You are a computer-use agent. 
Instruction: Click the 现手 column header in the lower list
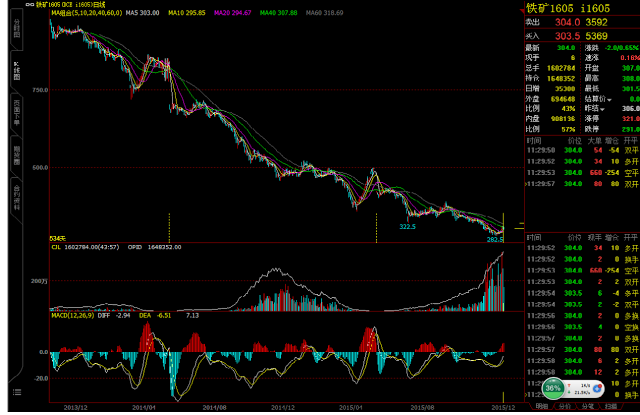point(594,237)
